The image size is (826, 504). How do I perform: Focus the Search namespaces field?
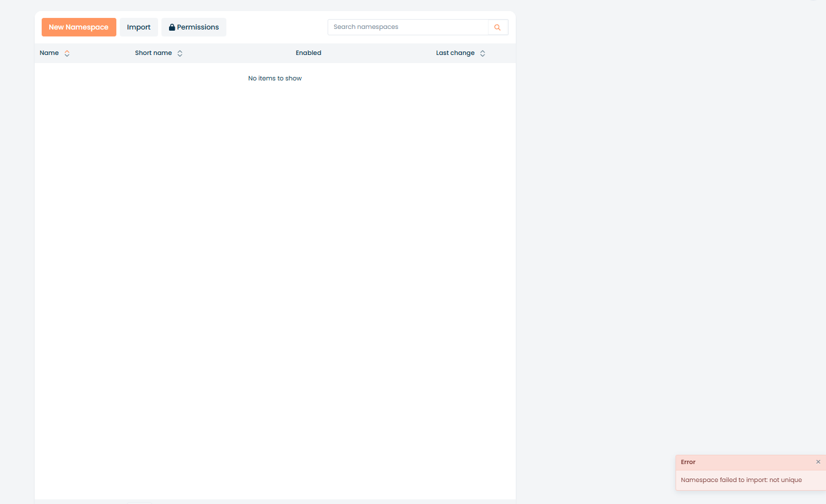[x=408, y=27]
